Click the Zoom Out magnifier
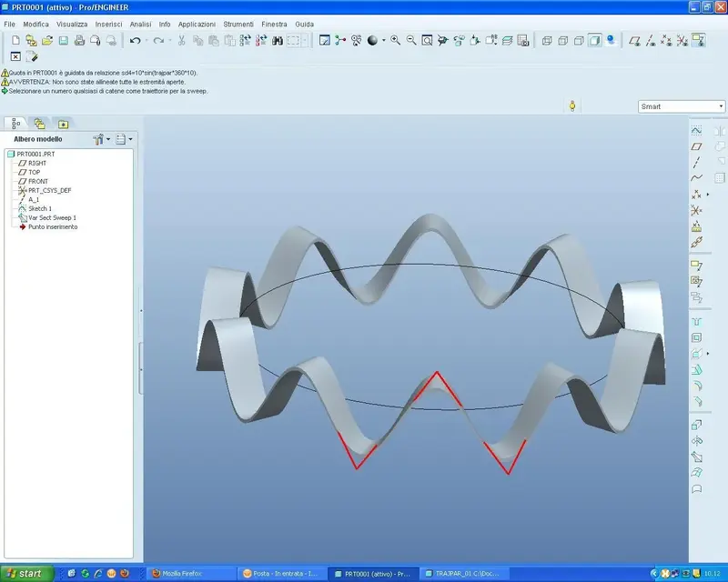Image resolution: width=728 pixels, height=582 pixels. [411, 40]
